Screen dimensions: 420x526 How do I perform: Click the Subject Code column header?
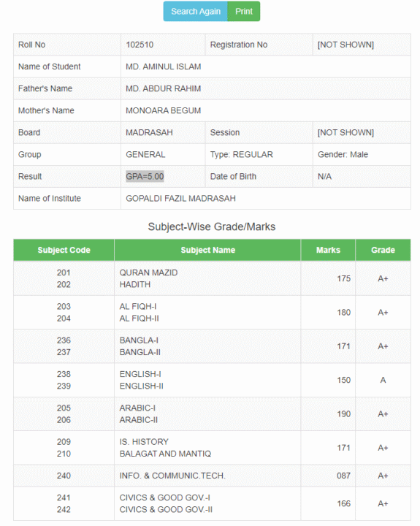64,250
